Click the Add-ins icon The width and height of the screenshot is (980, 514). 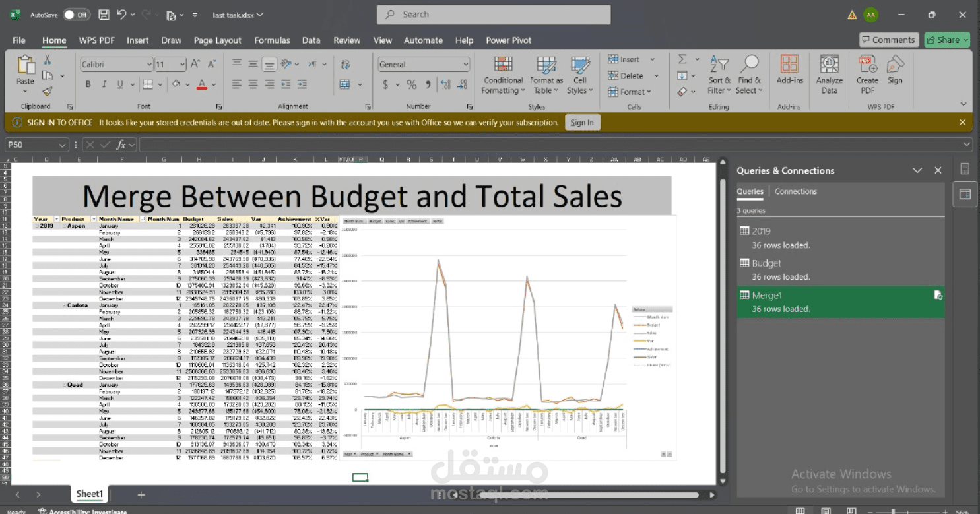tap(789, 65)
